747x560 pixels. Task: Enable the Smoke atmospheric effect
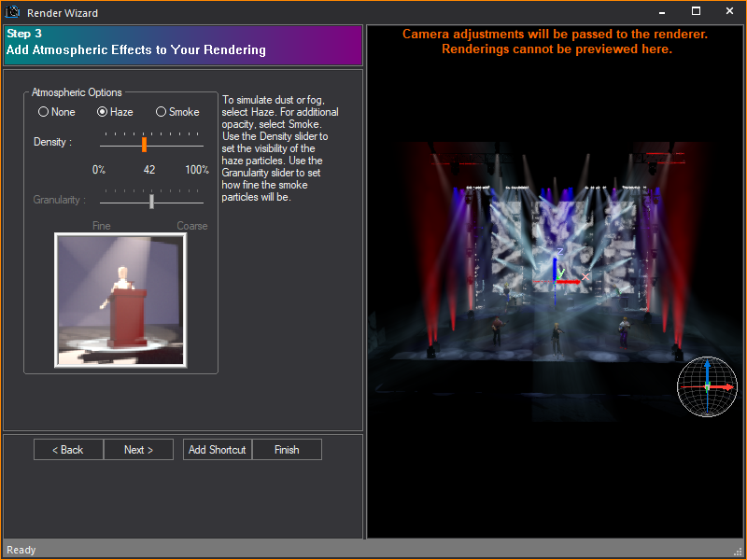click(160, 111)
